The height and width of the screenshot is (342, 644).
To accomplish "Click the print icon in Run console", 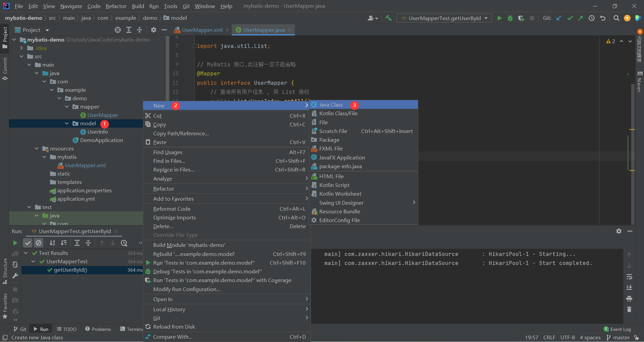I will (x=629, y=298).
